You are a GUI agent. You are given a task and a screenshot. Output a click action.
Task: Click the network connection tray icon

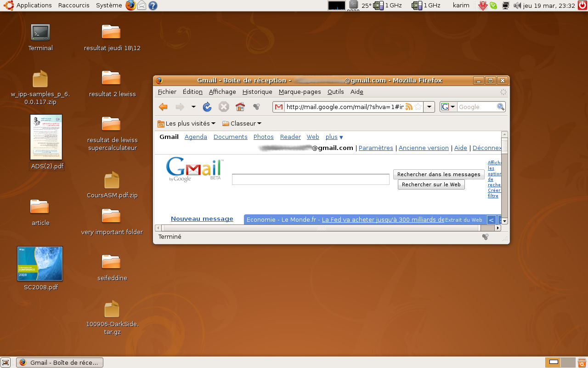(x=506, y=6)
